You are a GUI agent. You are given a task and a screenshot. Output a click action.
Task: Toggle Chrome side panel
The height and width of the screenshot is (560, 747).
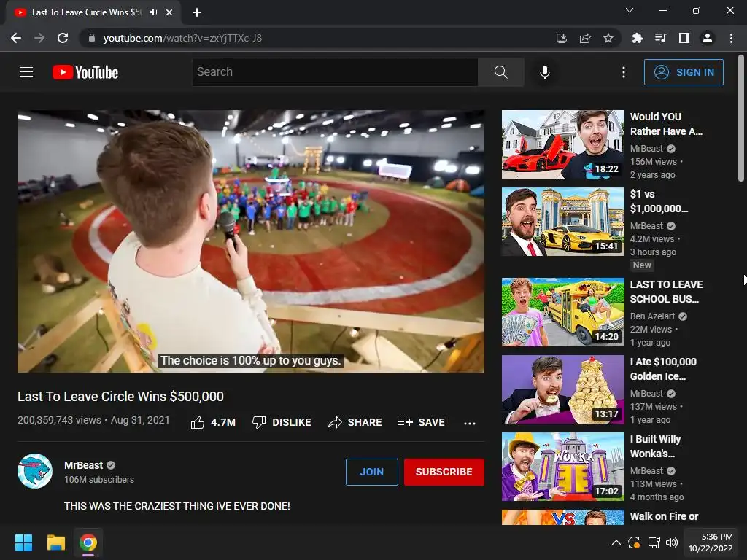pyautogui.click(x=684, y=38)
